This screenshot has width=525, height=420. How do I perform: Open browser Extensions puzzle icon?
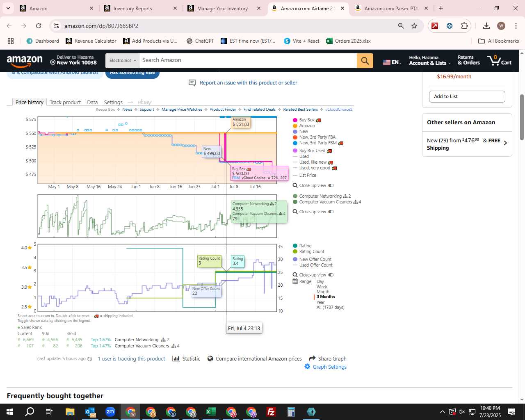pyautogui.click(x=464, y=26)
